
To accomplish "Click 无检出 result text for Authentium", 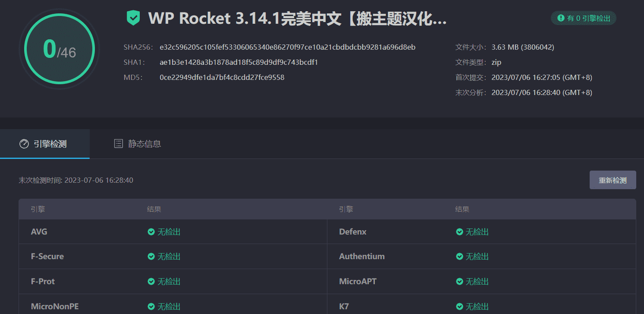I will [477, 257].
